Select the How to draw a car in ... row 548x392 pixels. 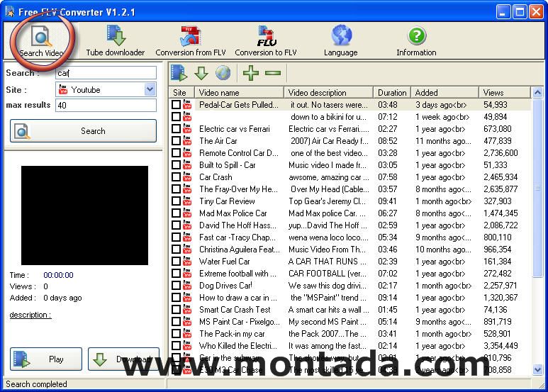350,297
